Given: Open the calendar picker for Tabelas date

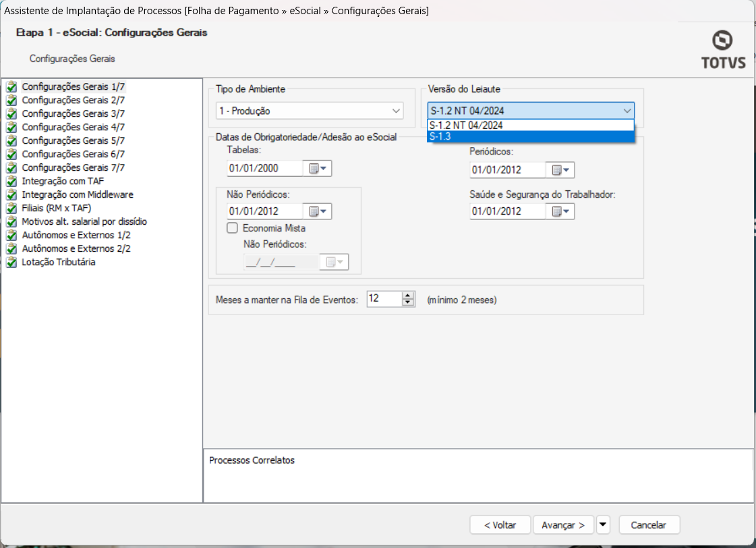Looking at the screenshot, I should 317,168.
